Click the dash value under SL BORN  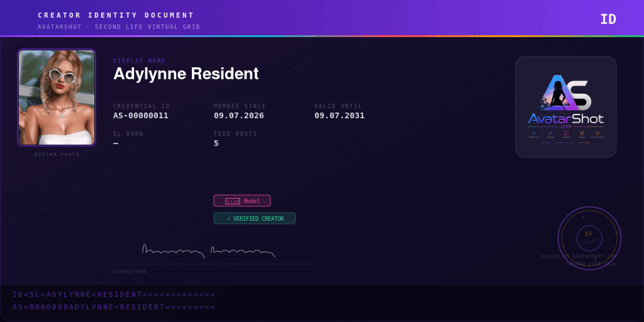pos(116,143)
